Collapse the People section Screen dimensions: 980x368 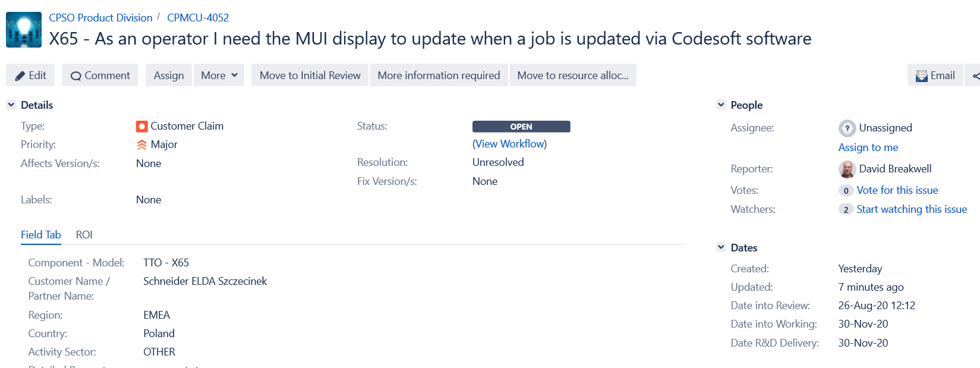click(x=721, y=105)
